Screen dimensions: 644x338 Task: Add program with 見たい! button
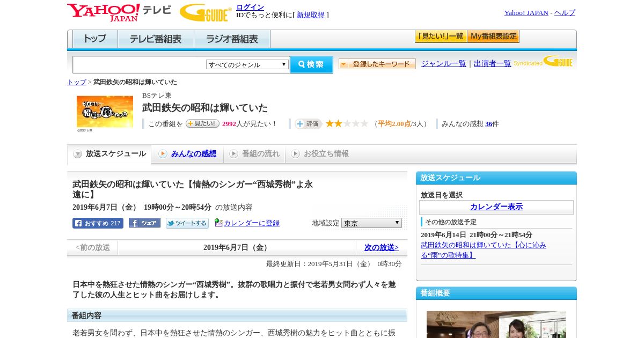[x=202, y=123]
